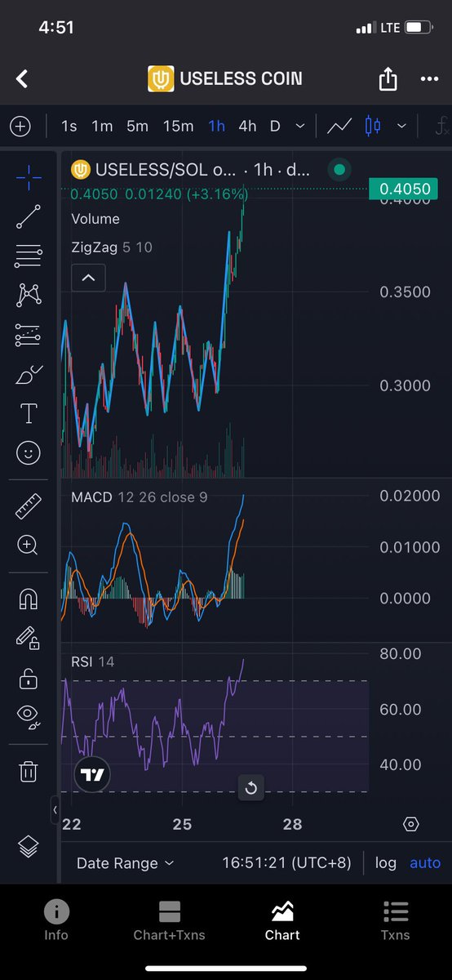Viewport: 452px width, 980px height.
Task: Click the 0.3500 price axis label
Action: [x=405, y=292]
